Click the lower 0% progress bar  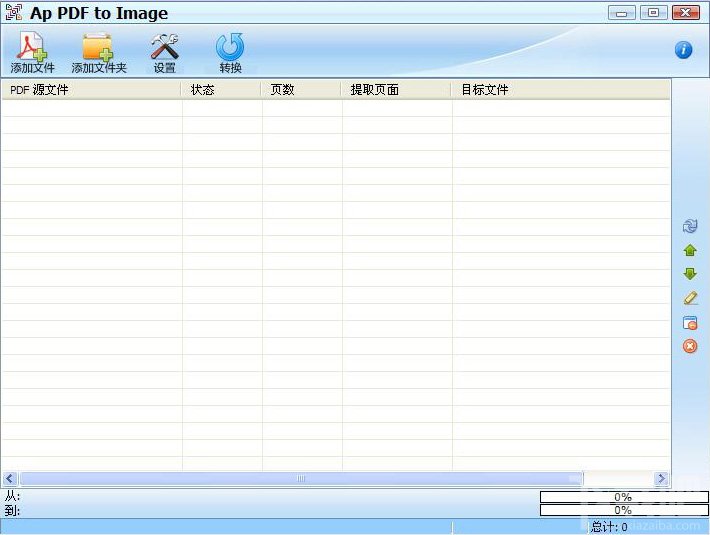pyautogui.click(x=624, y=510)
